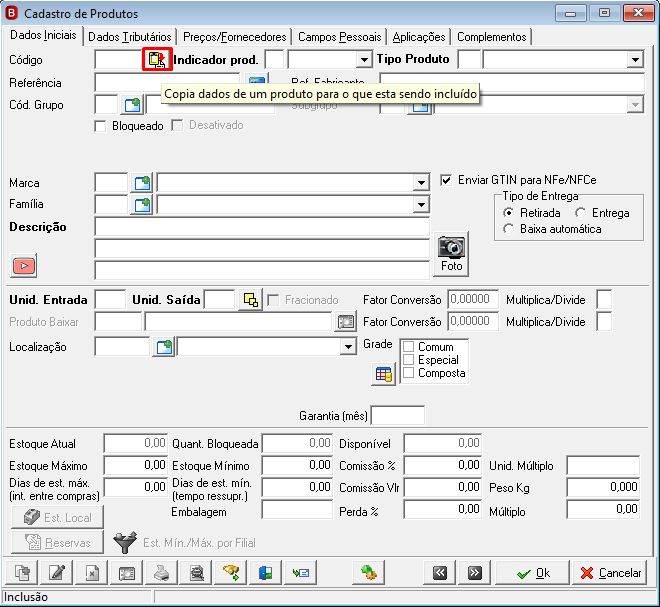Open the Foto camera button

coord(451,254)
